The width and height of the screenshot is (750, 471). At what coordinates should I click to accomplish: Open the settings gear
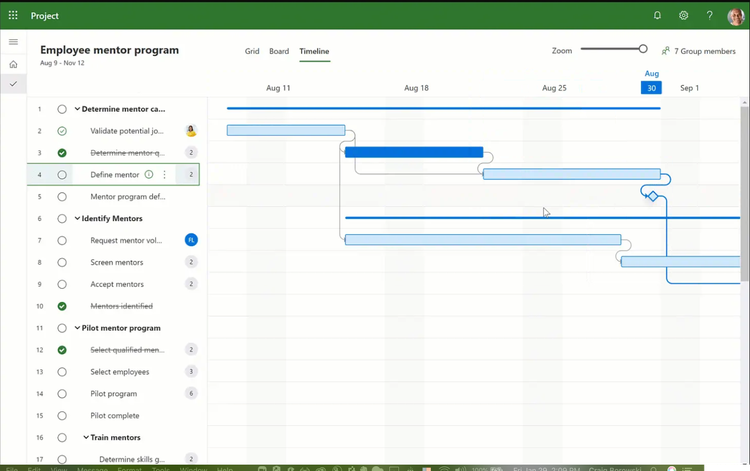[x=684, y=15]
